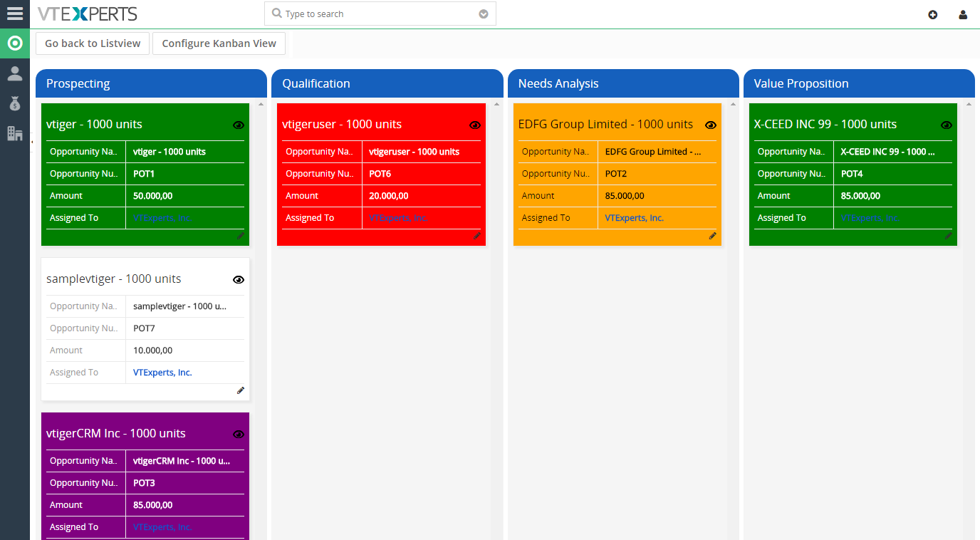The image size is (980, 540).
Task: Select the Needs Analysis column header
Action: coord(623,83)
